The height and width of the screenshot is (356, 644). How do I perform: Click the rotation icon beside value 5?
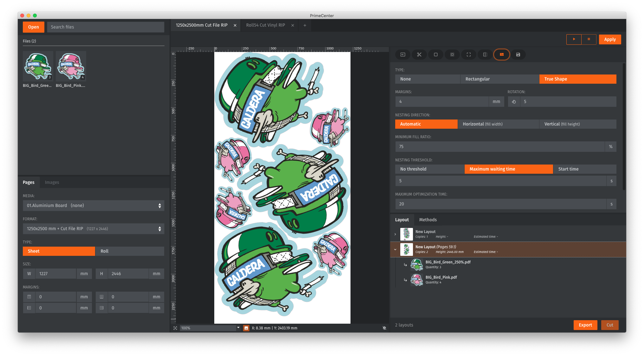[x=514, y=102]
